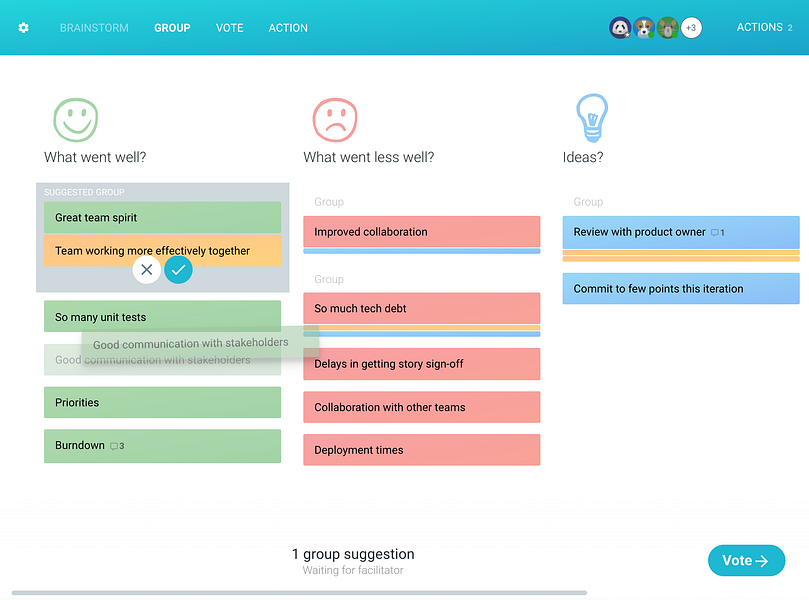This screenshot has width=809, height=600.
Task: Click the What went less well? heading
Action: (x=368, y=157)
